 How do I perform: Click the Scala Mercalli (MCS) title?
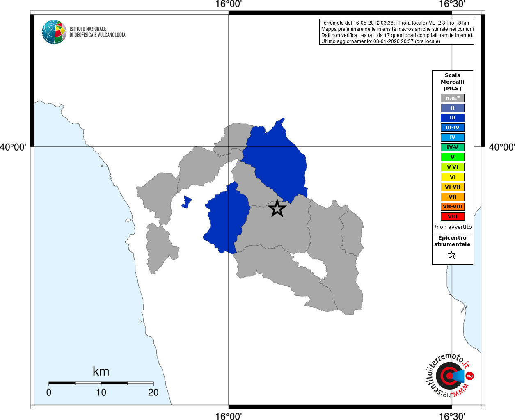(x=453, y=82)
